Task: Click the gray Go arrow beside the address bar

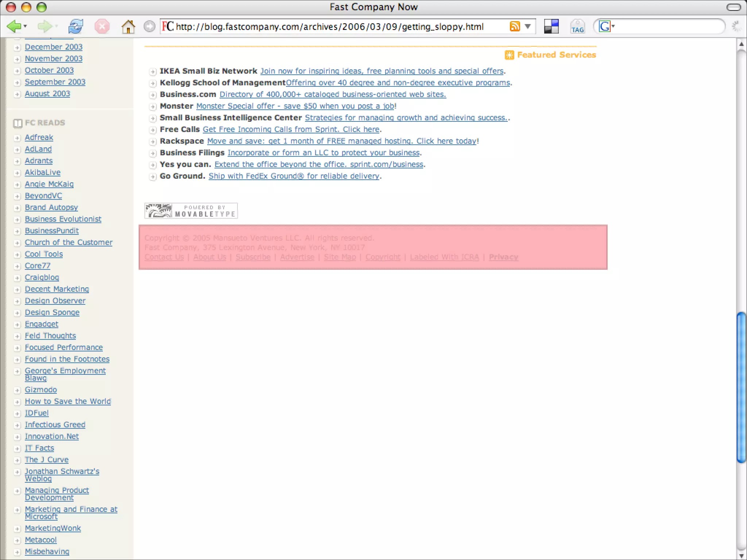Action: pyautogui.click(x=149, y=26)
